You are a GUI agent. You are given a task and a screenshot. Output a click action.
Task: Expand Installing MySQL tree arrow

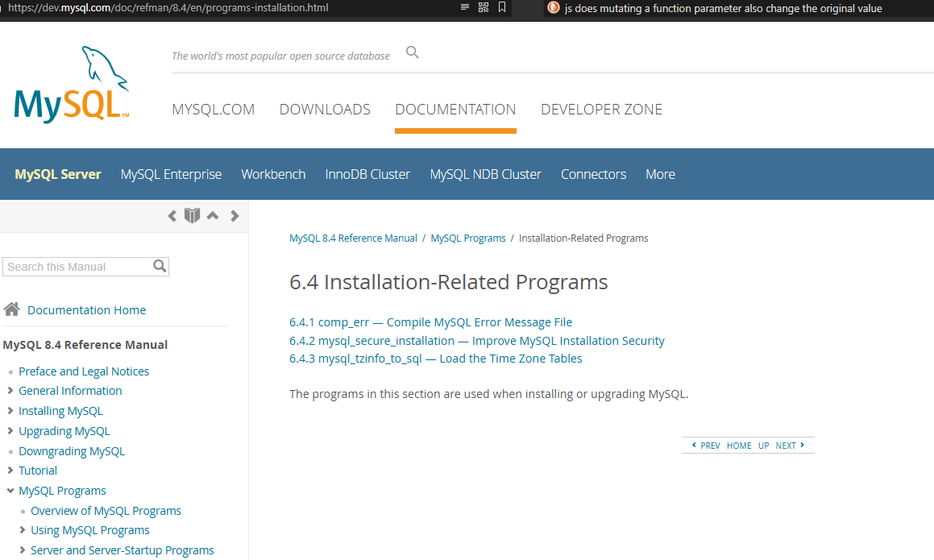[10, 410]
